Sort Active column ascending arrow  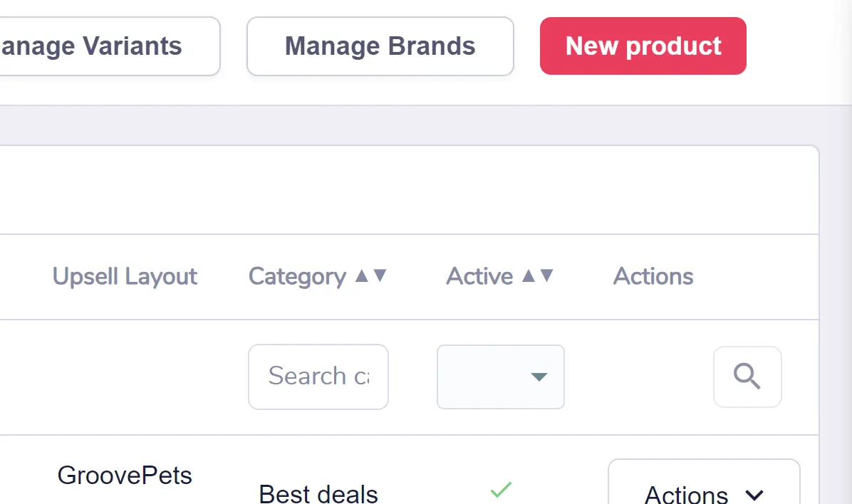[528, 276]
